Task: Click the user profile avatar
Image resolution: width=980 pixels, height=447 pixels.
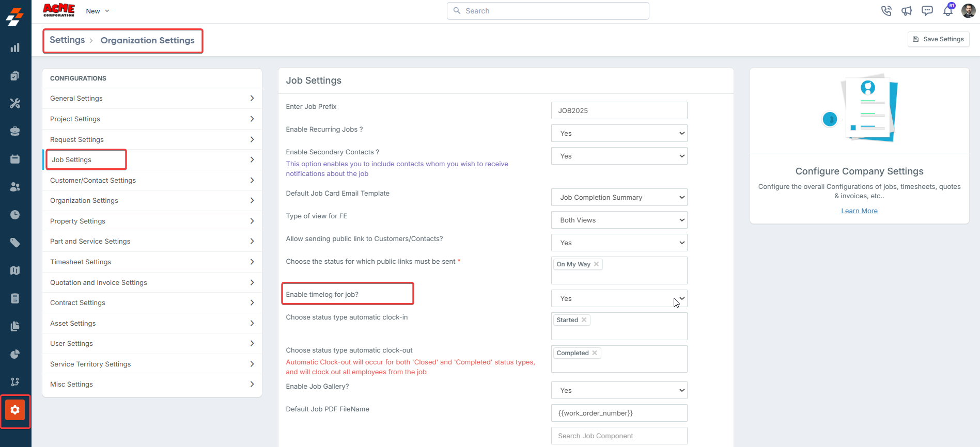Action: (x=969, y=10)
